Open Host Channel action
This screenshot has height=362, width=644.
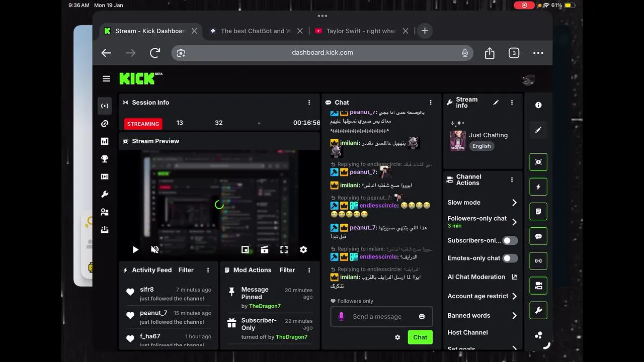467,332
